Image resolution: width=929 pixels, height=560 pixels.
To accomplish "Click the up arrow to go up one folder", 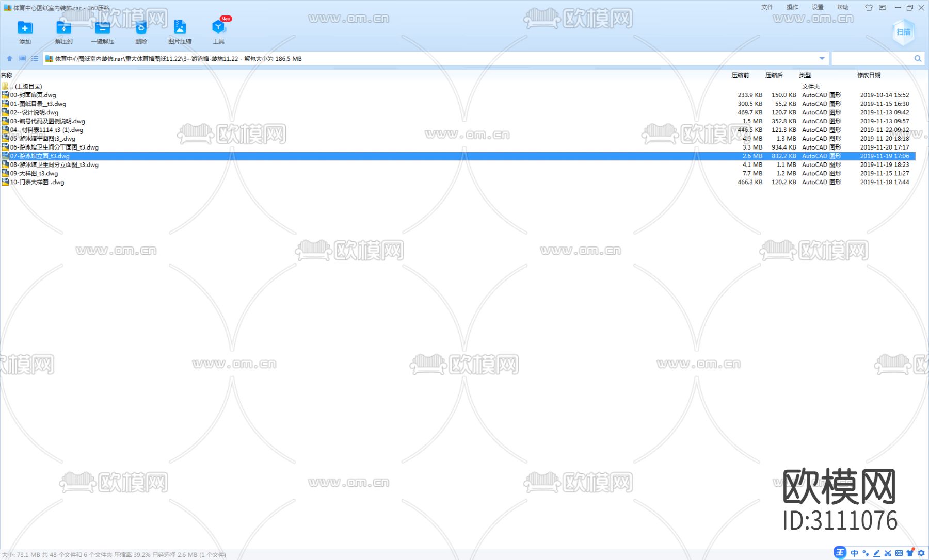I will 9,58.
